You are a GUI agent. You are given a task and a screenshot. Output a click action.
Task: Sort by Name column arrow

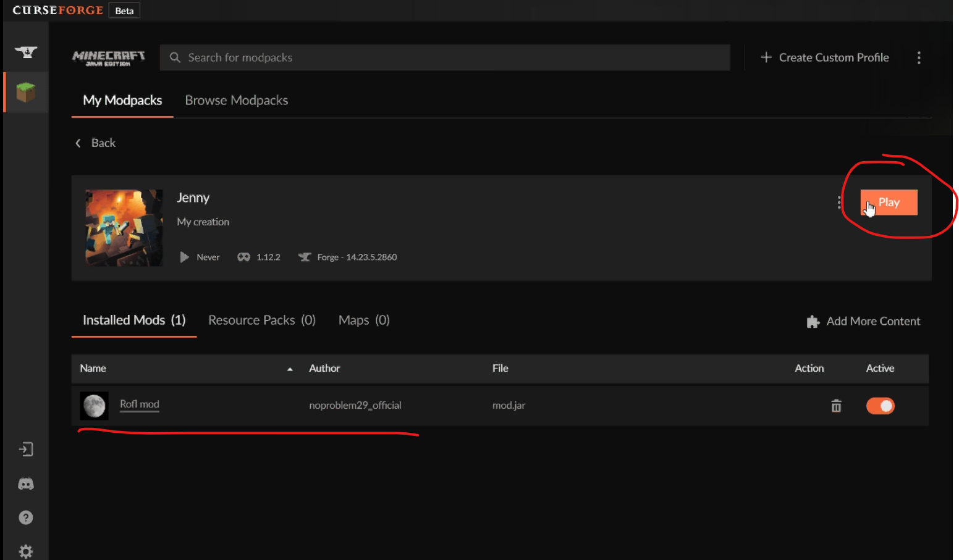pyautogui.click(x=290, y=369)
